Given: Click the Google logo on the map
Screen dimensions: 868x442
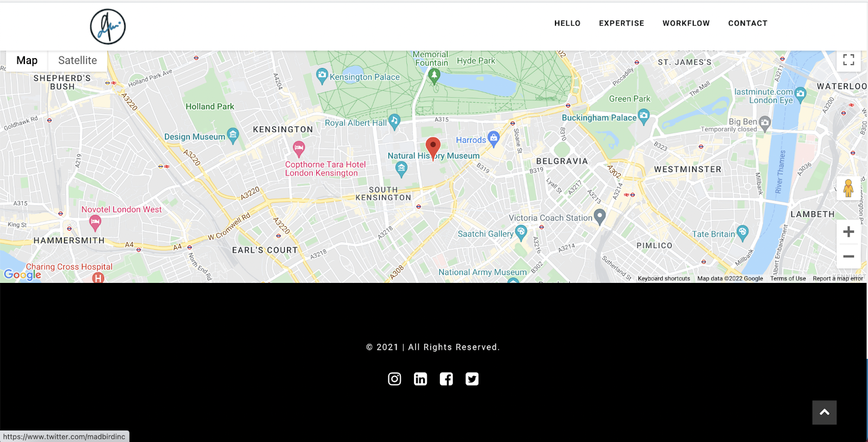Looking at the screenshot, I should click(23, 274).
